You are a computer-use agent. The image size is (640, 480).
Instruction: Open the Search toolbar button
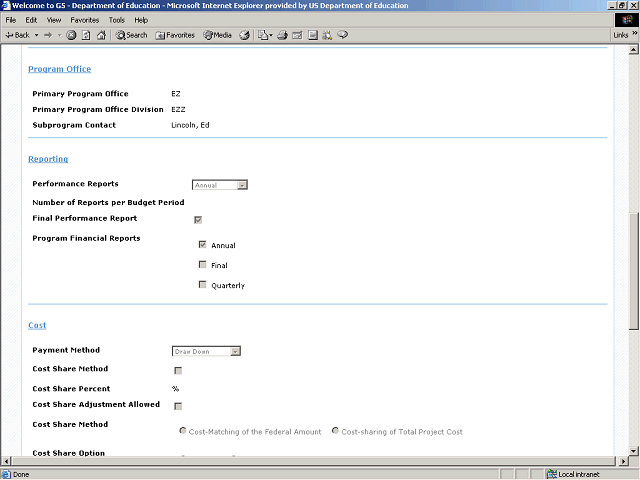tap(131, 35)
